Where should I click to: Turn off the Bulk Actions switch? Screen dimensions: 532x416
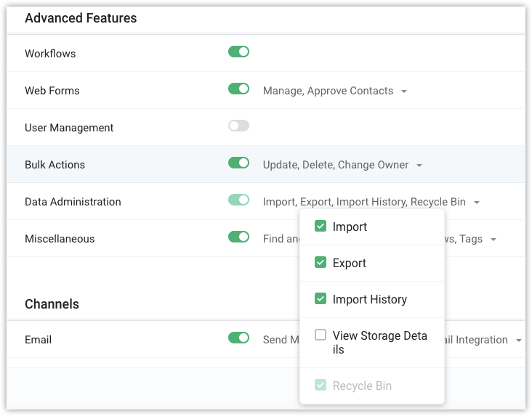[x=238, y=163]
